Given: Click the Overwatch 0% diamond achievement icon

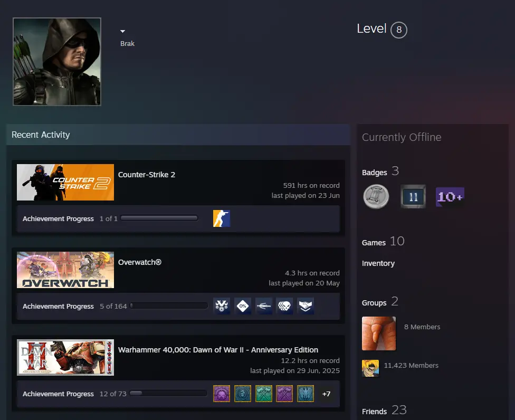Looking at the screenshot, I should [243, 306].
